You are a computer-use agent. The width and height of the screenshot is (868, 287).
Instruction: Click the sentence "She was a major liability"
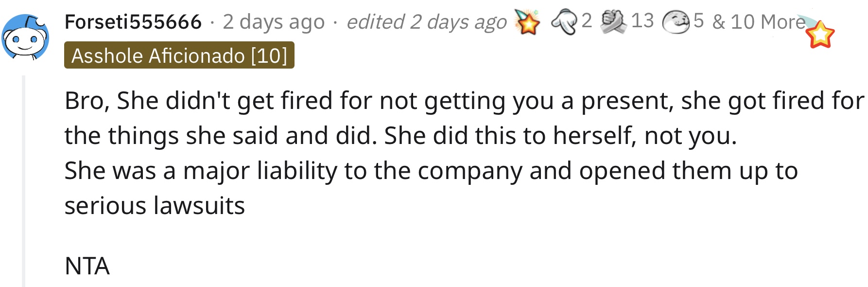431,171
